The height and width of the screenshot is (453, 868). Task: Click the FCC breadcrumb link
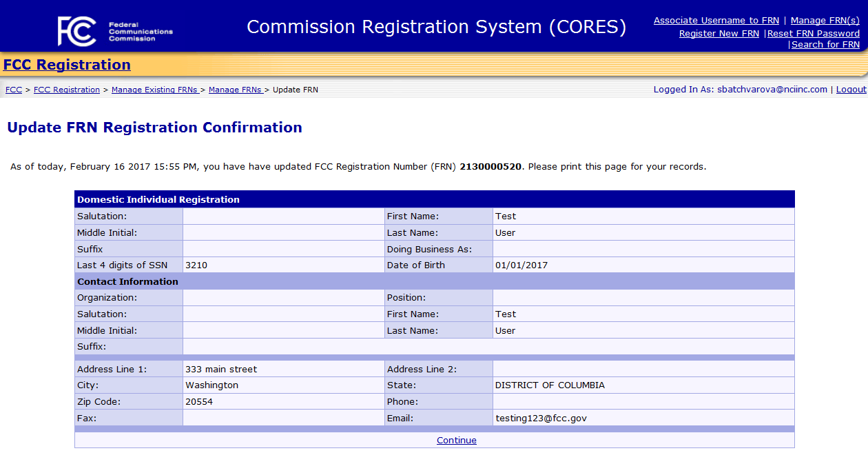tap(13, 90)
